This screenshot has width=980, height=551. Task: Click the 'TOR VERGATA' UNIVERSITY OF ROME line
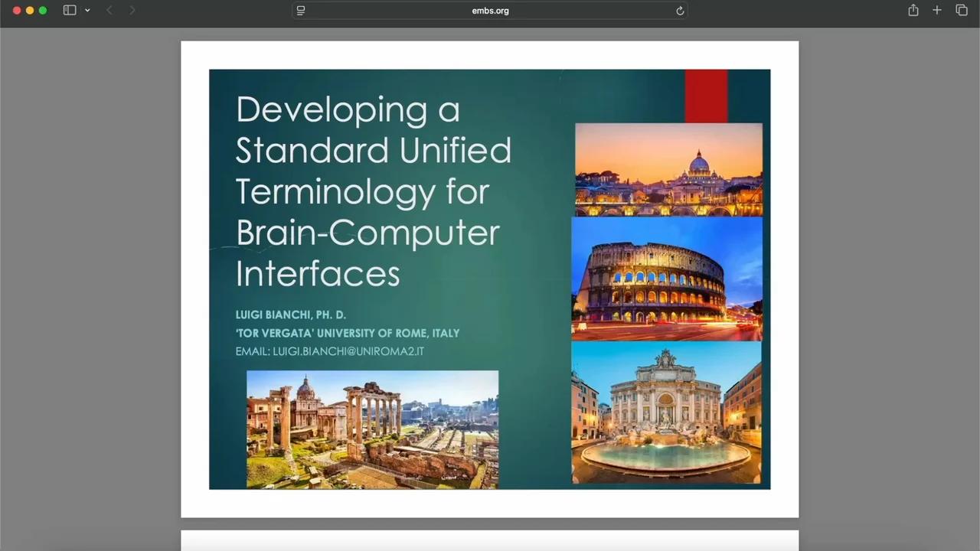pyautogui.click(x=348, y=333)
